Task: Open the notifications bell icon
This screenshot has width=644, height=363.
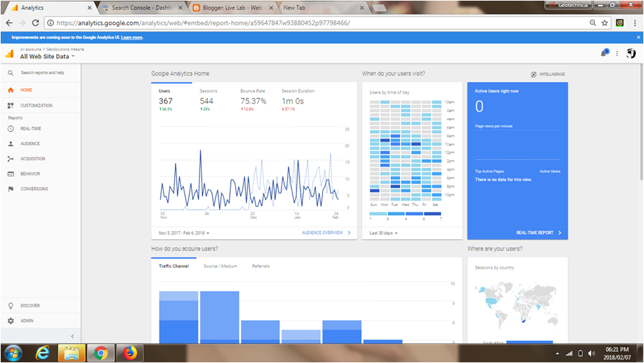Action: click(x=604, y=53)
